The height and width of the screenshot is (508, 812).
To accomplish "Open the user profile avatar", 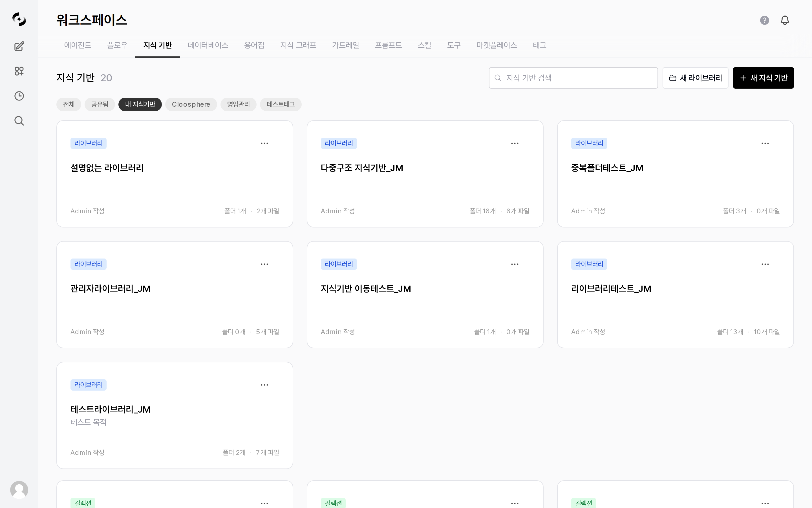I will click(19, 490).
